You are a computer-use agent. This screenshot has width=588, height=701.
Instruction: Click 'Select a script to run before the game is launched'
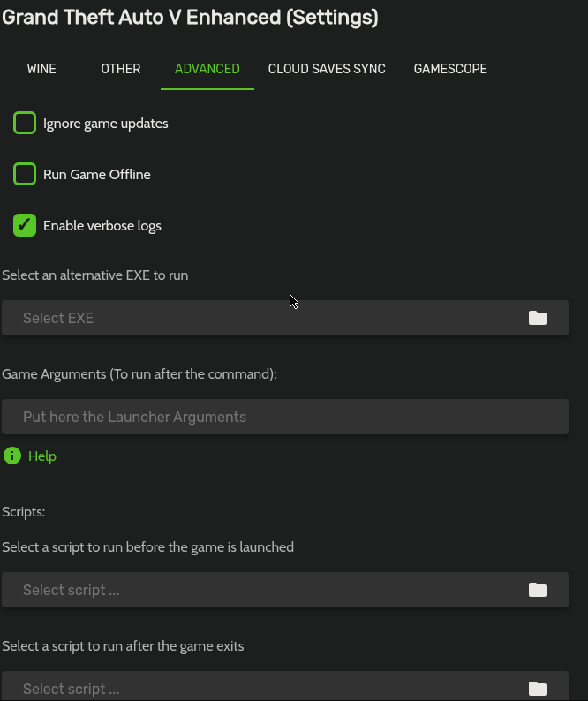147,547
